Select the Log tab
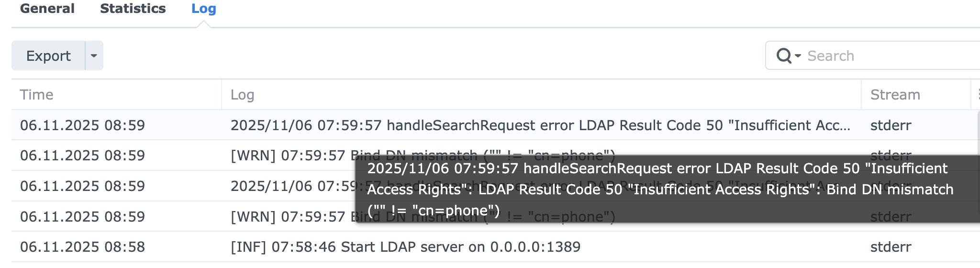The image size is (980, 268). click(203, 9)
